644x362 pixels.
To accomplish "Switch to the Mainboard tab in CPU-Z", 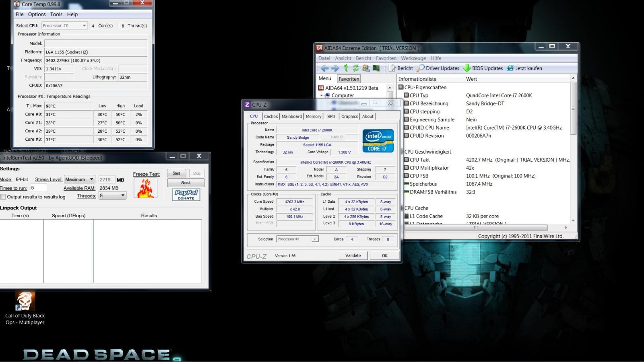I will (x=292, y=116).
